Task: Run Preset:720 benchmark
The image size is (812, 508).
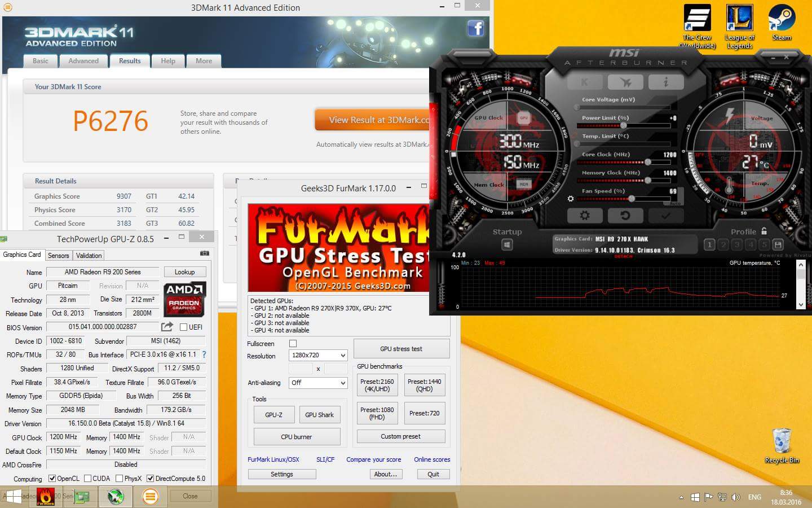Action: [425, 413]
